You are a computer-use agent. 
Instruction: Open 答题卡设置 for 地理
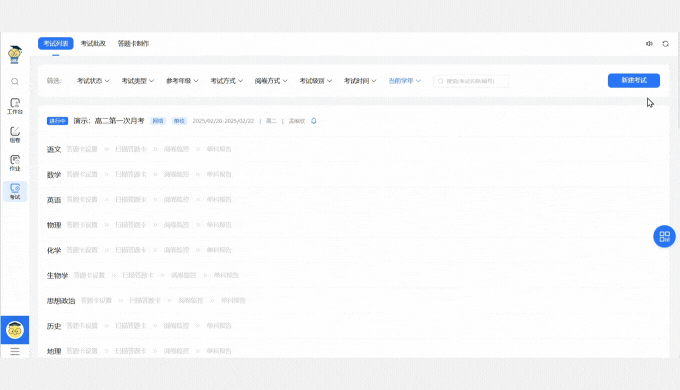pos(82,351)
